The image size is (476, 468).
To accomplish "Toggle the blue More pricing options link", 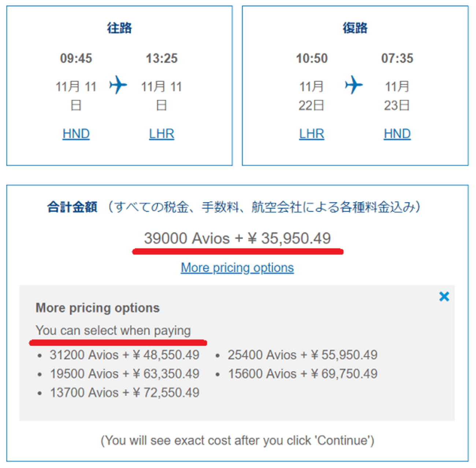I will coord(237,268).
